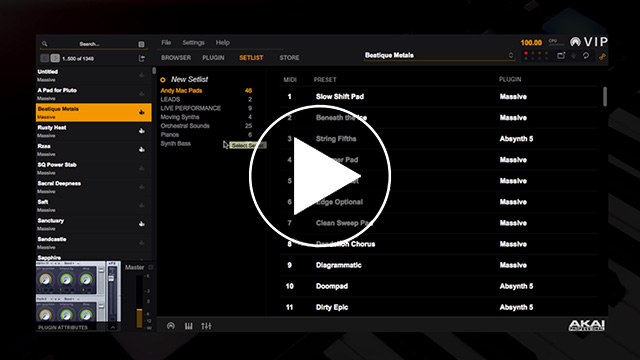Expand the Plugin Attributes panel chevron

[x=113, y=327]
